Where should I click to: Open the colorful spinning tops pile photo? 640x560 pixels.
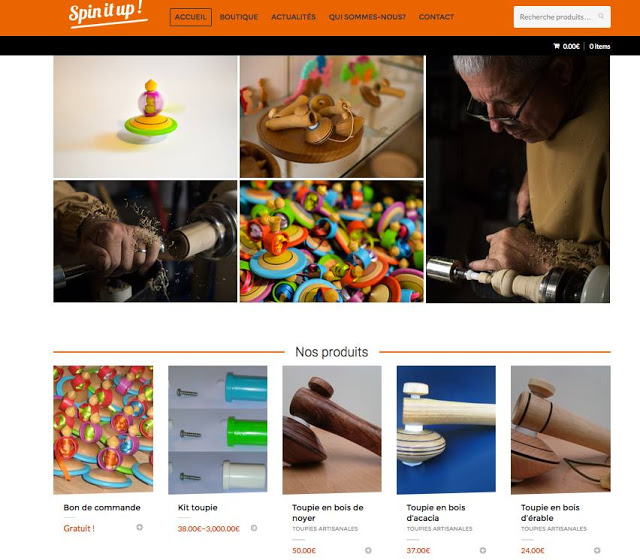(331, 241)
